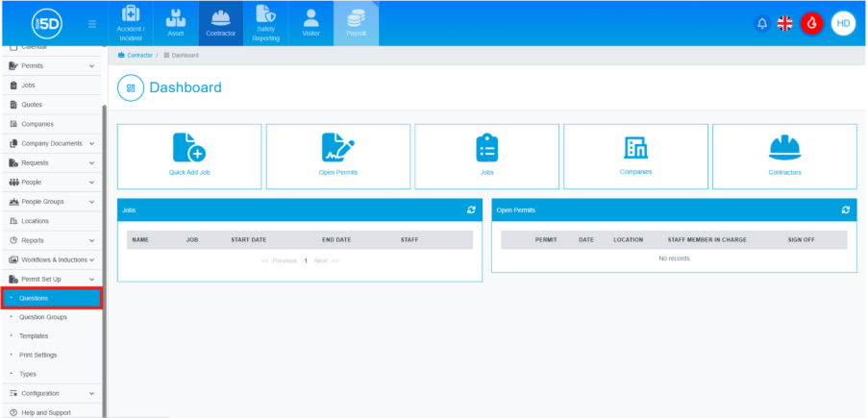This screenshot has width=868, height=418.
Task: Collapse the Permit Set Up section
Action: coord(91,279)
